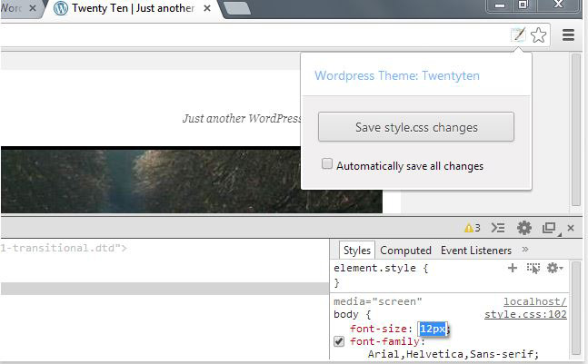Click the font-family property name
Image resolution: width=588 pixels, height=364 pixels.
coord(384,341)
